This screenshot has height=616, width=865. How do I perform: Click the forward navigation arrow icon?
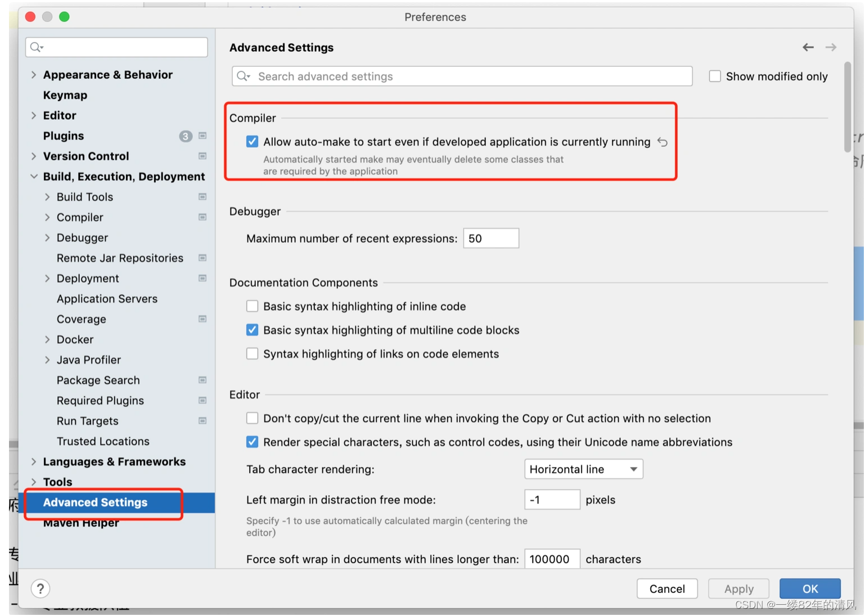click(831, 48)
